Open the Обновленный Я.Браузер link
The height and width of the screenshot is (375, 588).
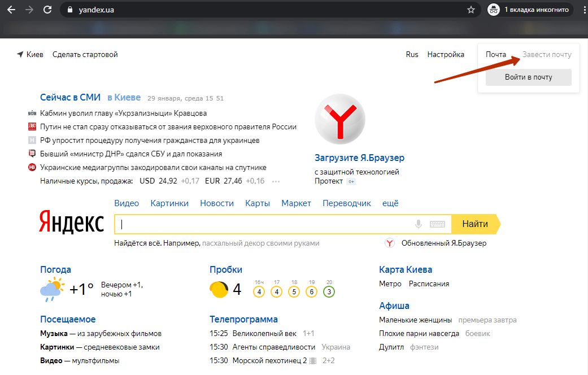(x=443, y=243)
